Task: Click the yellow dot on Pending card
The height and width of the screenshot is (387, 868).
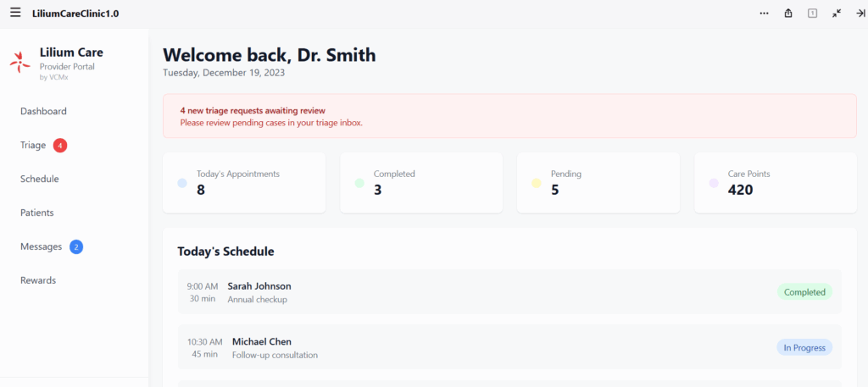Action: 536,183
